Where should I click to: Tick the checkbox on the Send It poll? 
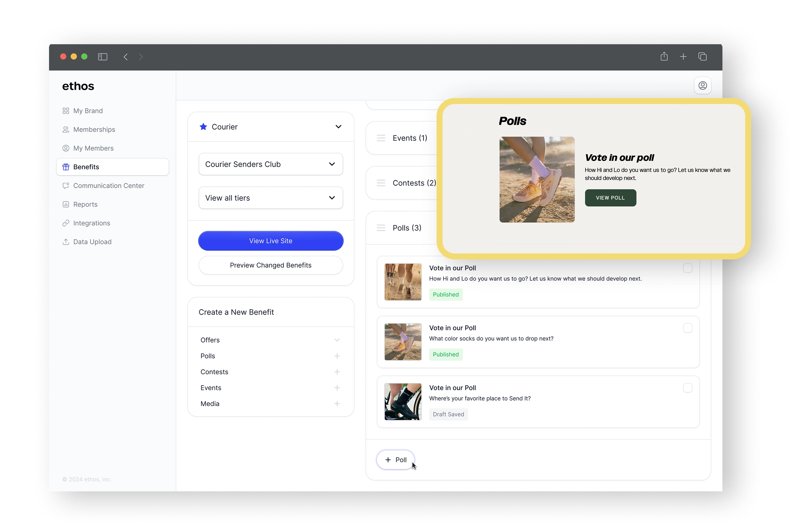click(x=687, y=388)
